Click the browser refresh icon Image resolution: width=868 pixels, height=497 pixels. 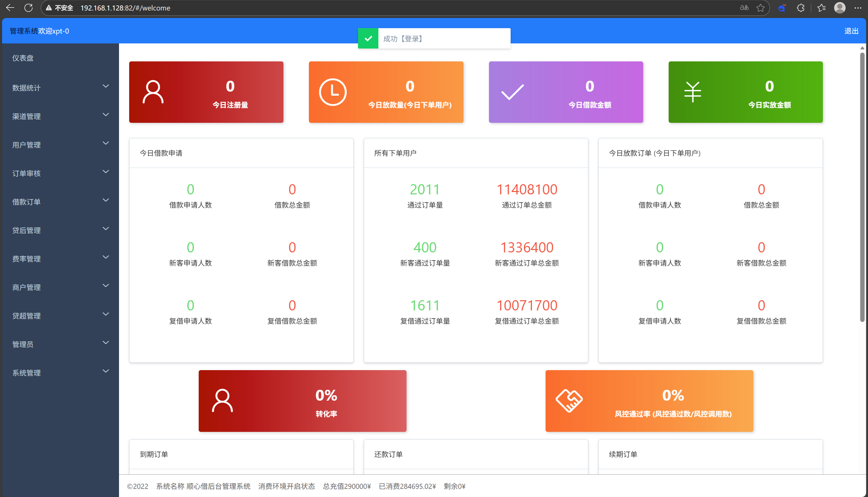click(x=28, y=8)
